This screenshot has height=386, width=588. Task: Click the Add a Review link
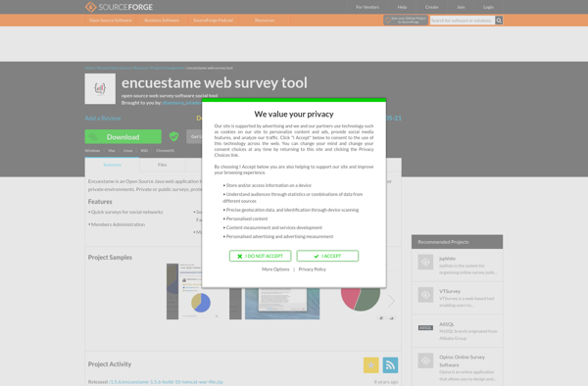[x=103, y=118]
